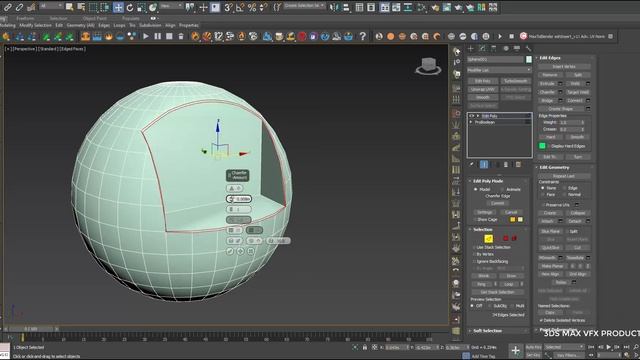Click the Repeat Last button
The height and width of the screenshot is (360, 640).
(x=564, y=176)
